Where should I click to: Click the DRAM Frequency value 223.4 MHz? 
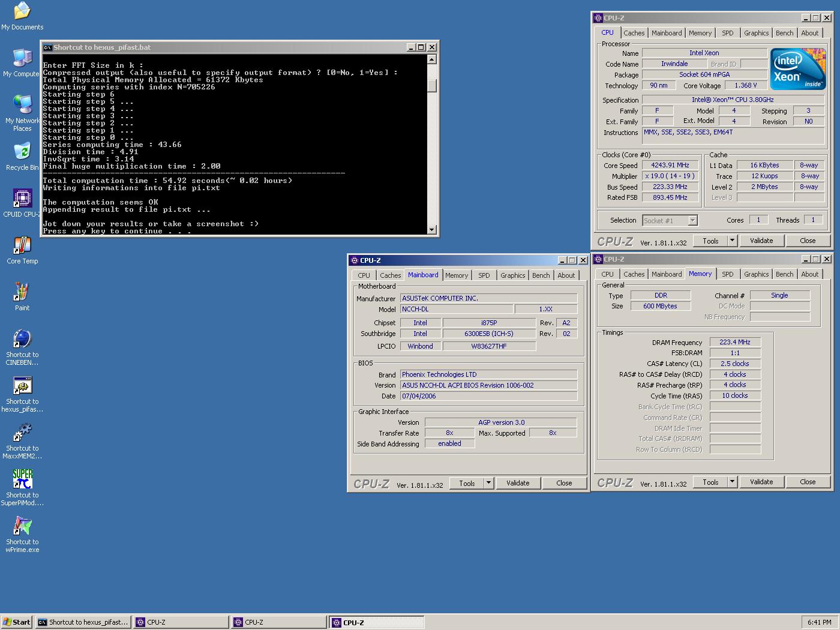pyautogui.click(x=735, y=342)
